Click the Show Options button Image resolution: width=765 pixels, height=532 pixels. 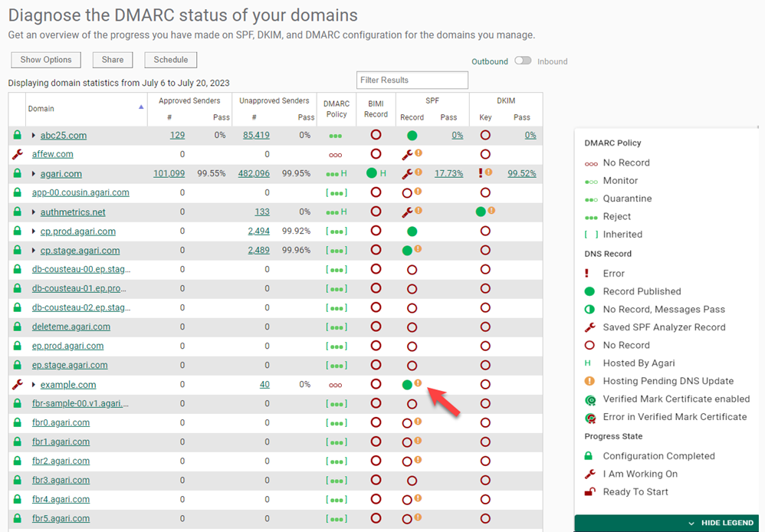tap(46, 60)
